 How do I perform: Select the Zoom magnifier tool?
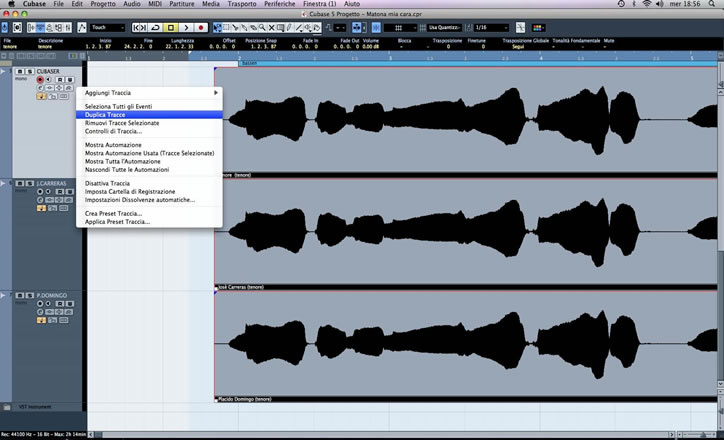coord(262,28)
